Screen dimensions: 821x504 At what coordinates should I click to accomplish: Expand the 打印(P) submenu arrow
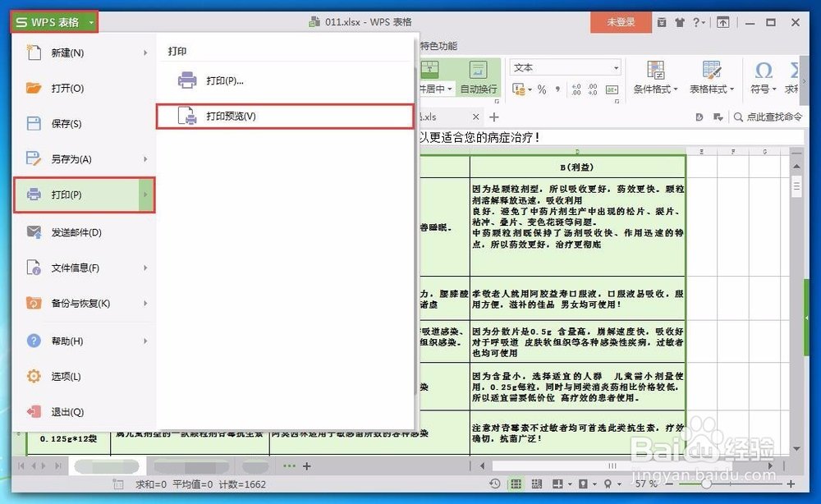point(146,195)
